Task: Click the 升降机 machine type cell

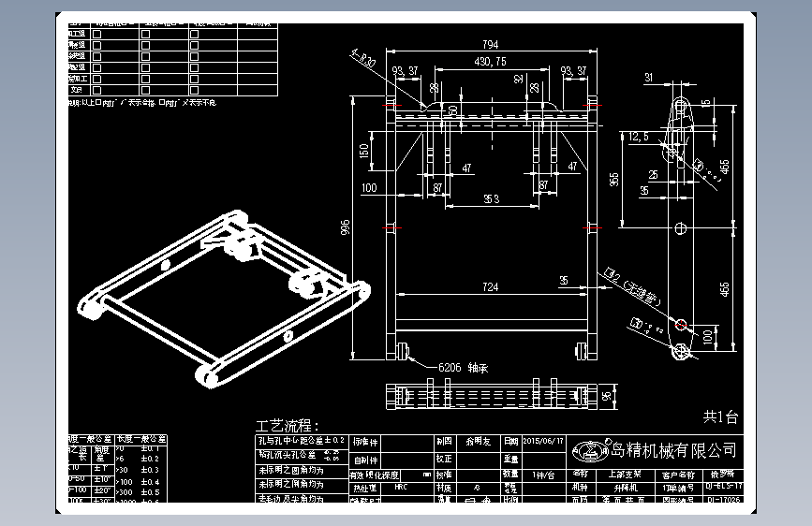Action: pyautogui.click(x=626, y=488)
